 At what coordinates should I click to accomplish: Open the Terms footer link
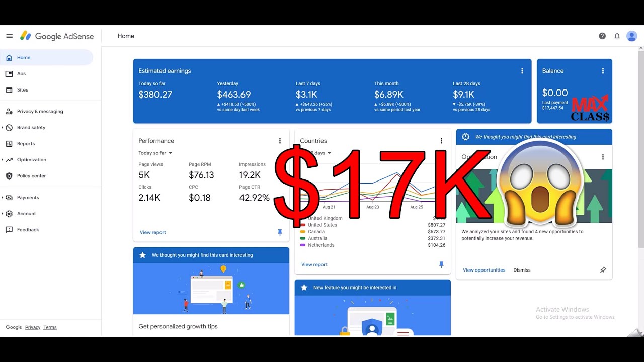click(50, 327)
